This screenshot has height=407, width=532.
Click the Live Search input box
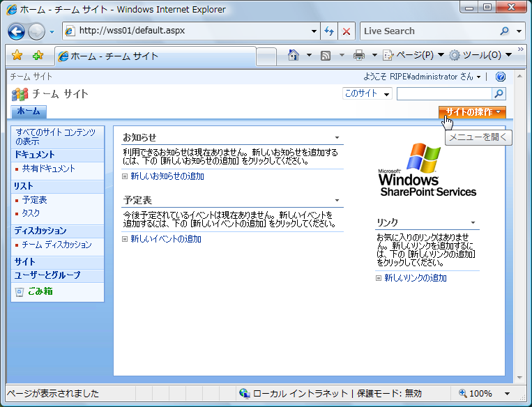click(x=428, y=31)
